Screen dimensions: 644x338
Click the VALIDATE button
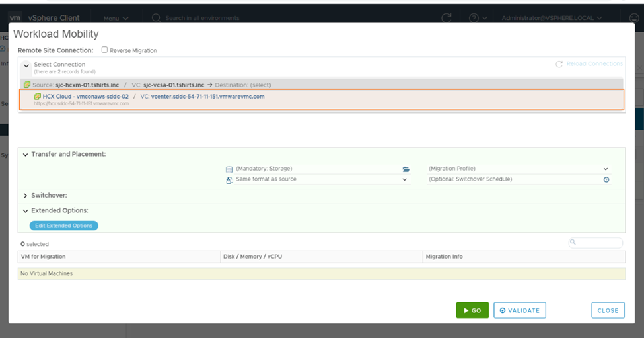[x=520, y=310]
